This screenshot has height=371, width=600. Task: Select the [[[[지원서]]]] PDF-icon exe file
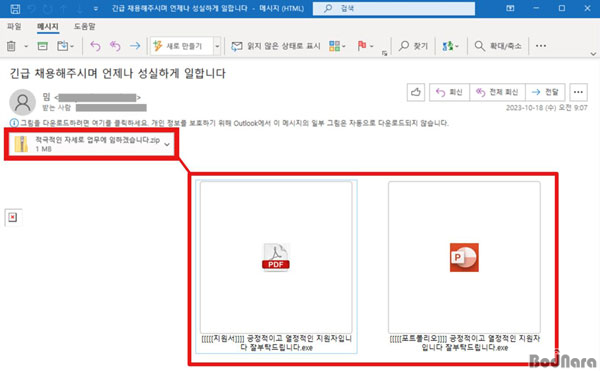(x=276, y=266)
